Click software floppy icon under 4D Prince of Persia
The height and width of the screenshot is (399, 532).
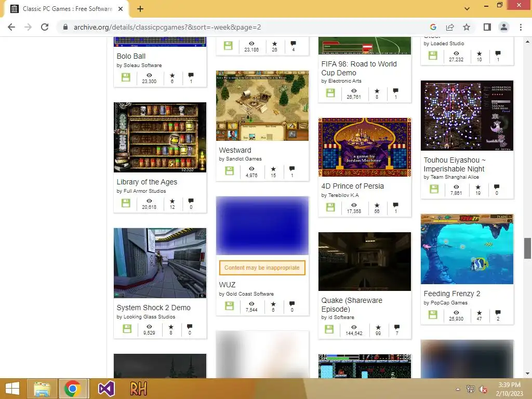(330, 207)
